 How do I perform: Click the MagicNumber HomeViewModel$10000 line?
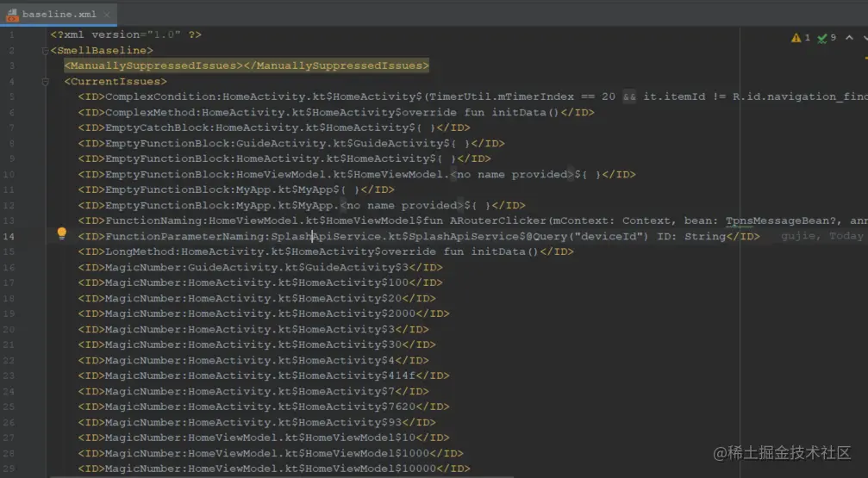point(274,469)
